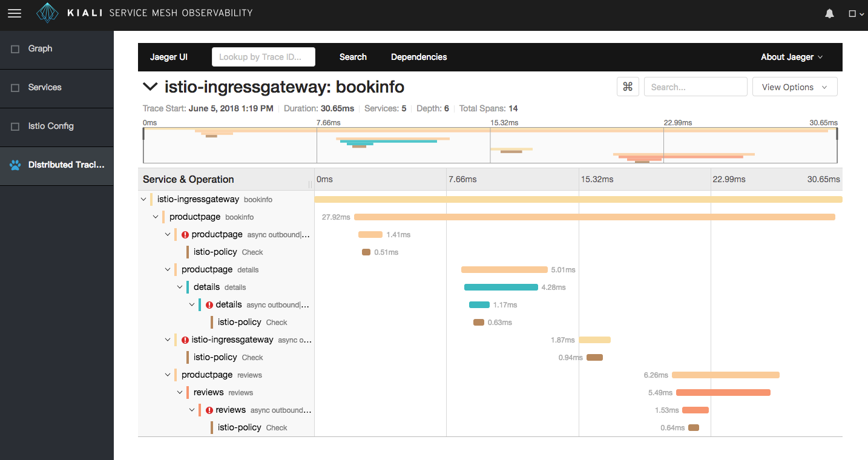The width and height of the screenshot is (868, 460).
Task: Collapse the productpage details span chevron
Action: click(x=168, y=269)
